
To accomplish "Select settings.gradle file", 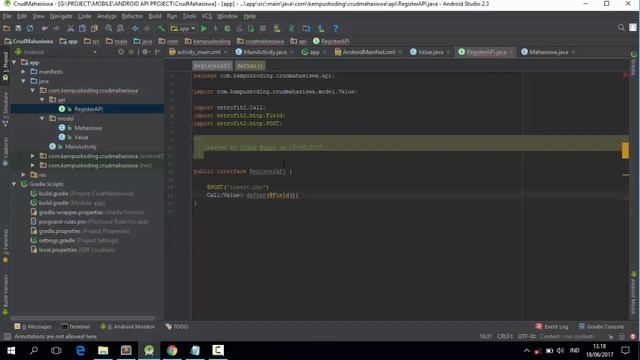I will click(56, 240).
